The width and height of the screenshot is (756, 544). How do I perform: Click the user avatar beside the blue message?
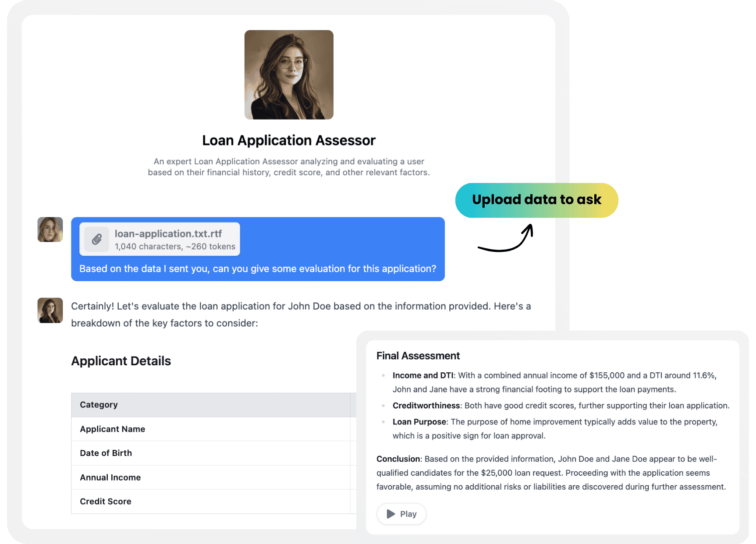(x=50, y=230)
